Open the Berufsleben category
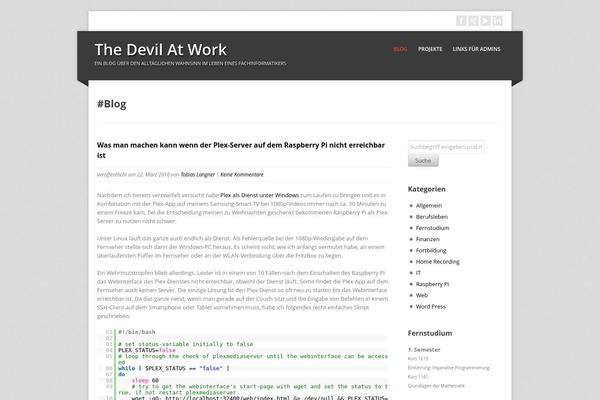This screenshot has width=600, height=400. coord(432,217)
